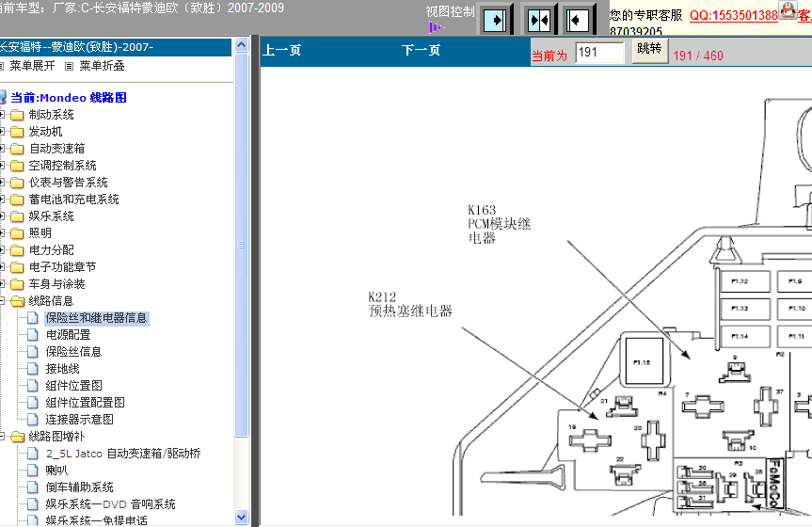Expand the 自动变速箱 tree node
Screen dimensions: 812x527
tap(2, 149)
